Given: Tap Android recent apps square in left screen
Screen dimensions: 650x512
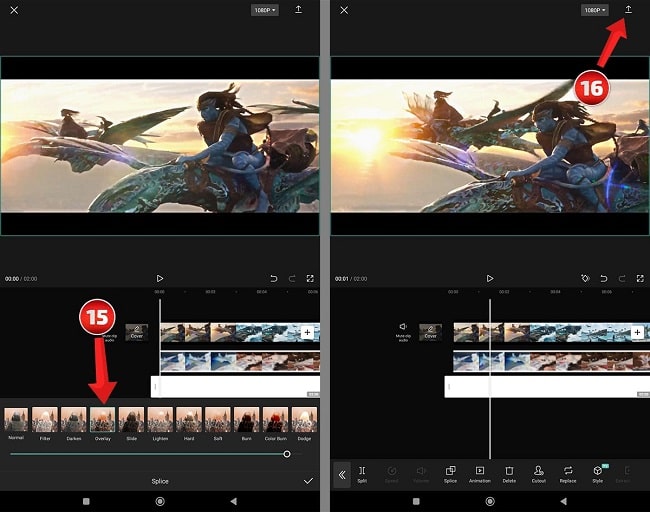Looking at the screenshot, I should [86, 502].
